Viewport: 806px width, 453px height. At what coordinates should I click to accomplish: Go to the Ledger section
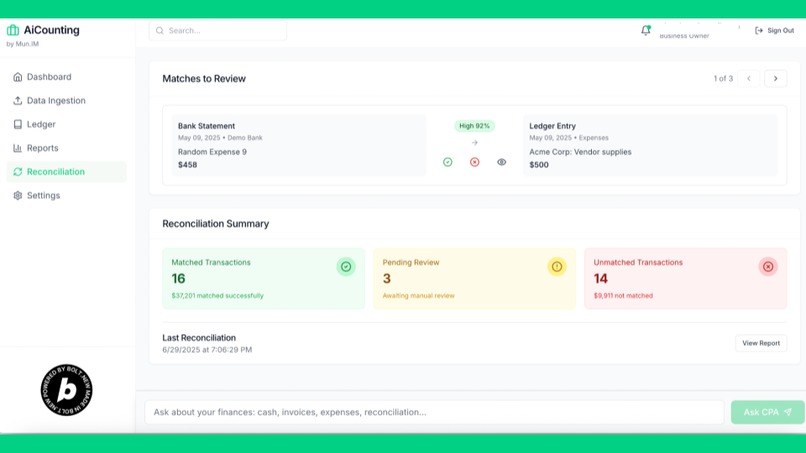pyautogui.click(x=66, y=124)
